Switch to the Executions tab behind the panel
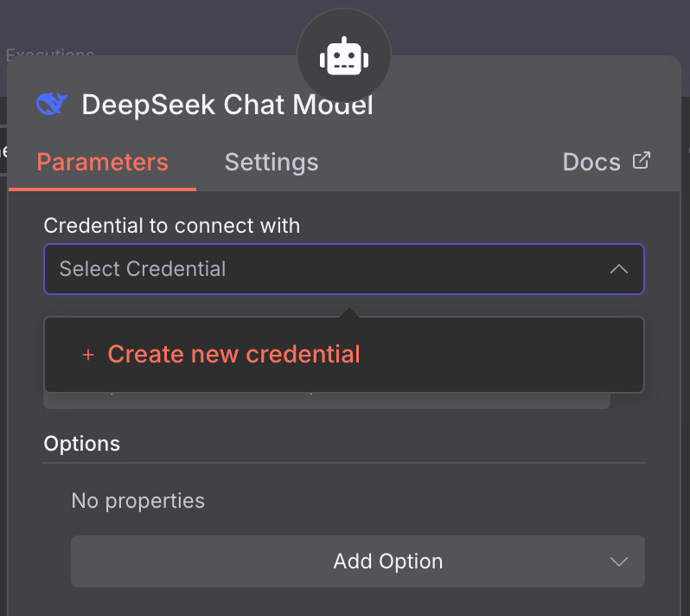 click(x=50, y=54)
